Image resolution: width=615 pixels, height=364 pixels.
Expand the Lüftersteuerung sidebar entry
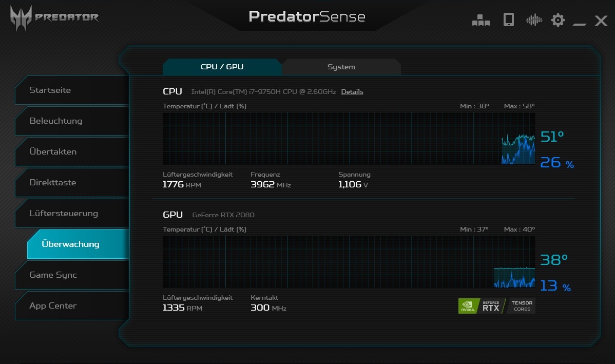pyautogui.click(x=71, y=214)
